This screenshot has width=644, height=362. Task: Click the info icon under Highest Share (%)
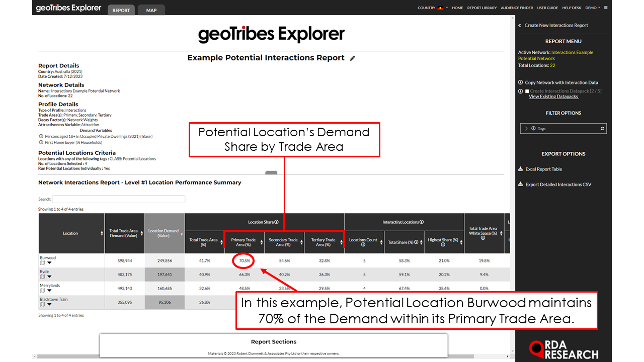coord(443,245)
